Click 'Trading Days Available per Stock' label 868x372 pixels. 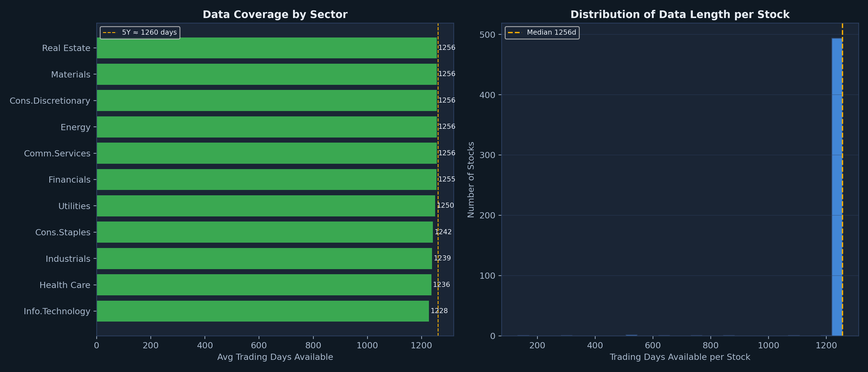680,357
